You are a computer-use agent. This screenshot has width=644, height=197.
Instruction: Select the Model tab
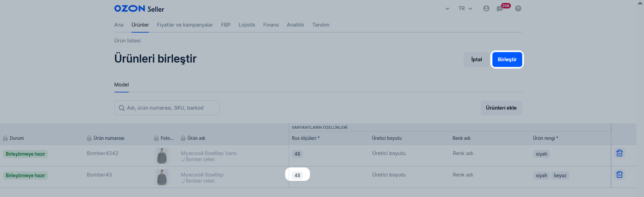tap(121, 85)
